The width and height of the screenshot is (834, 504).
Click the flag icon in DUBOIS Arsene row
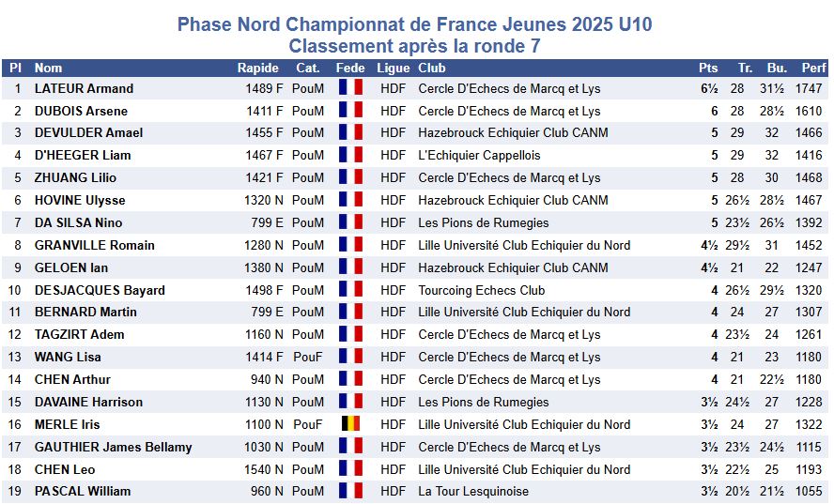(x=350, y=111)
